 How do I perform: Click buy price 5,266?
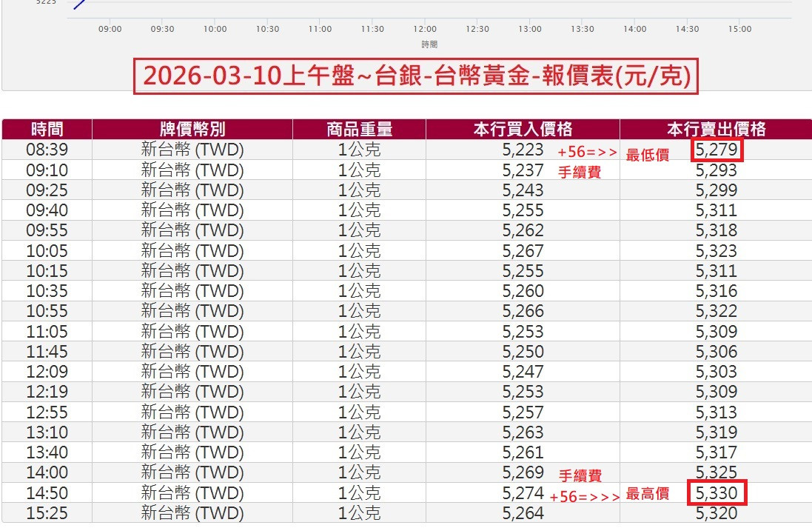[x=523, y=312]
